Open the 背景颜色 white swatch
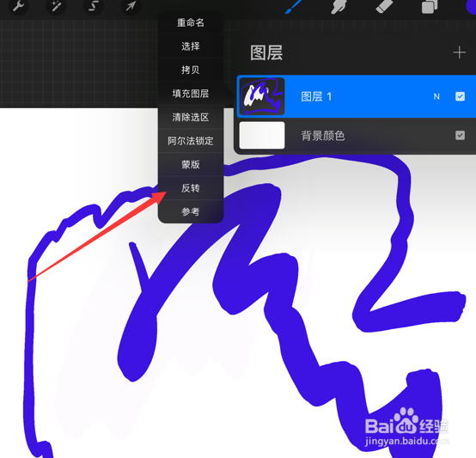Viewport: 476px width, 458px height. 262,136
